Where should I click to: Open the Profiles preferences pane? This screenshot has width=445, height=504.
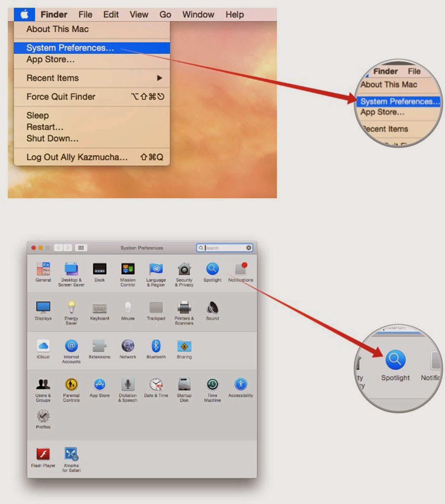(43, 419)
